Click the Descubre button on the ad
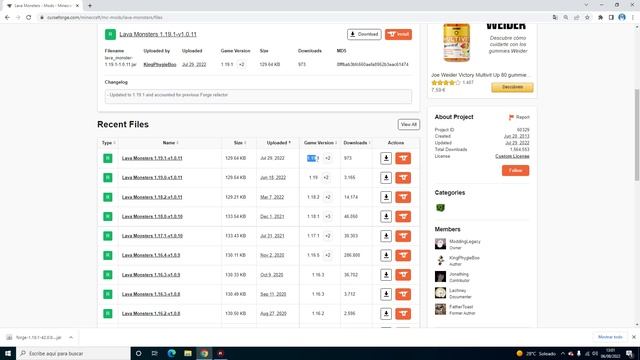The width and height of the screenshot is (640, 360). [512, 87]
